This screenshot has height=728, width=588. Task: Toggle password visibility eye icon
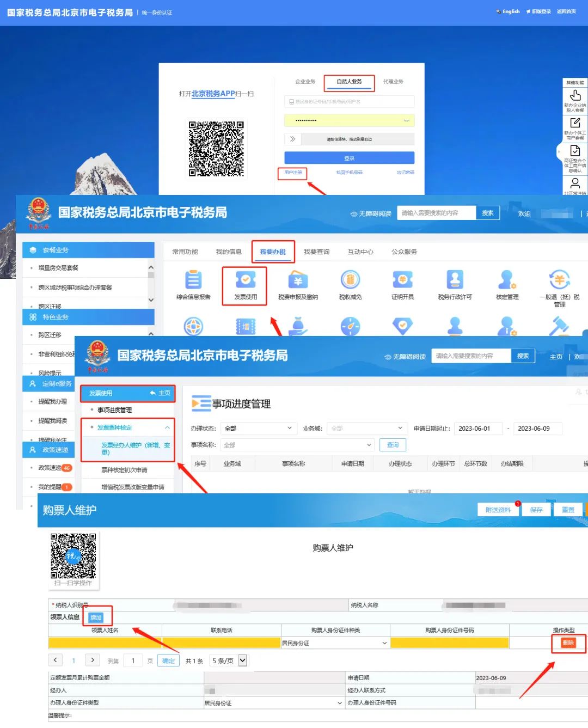406,120
